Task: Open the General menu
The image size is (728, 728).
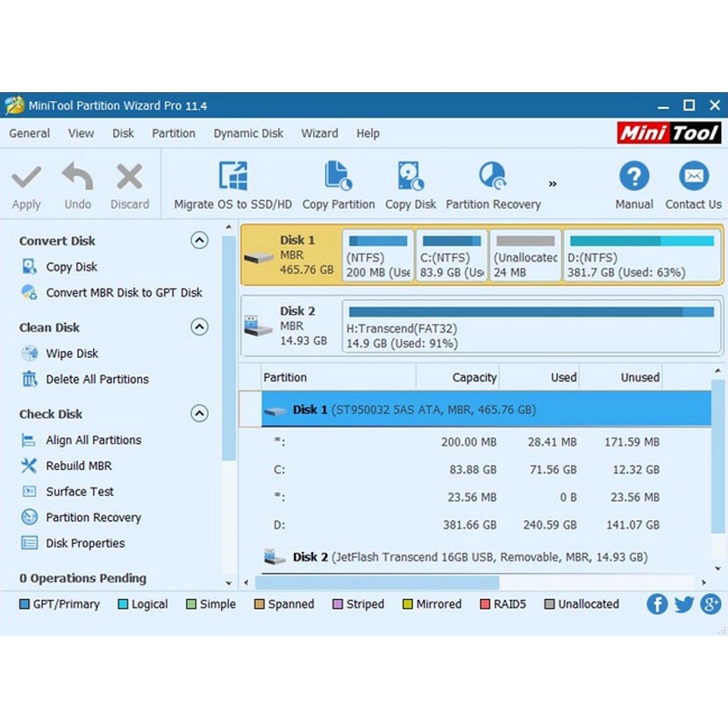Action: (x=29, y=133)
